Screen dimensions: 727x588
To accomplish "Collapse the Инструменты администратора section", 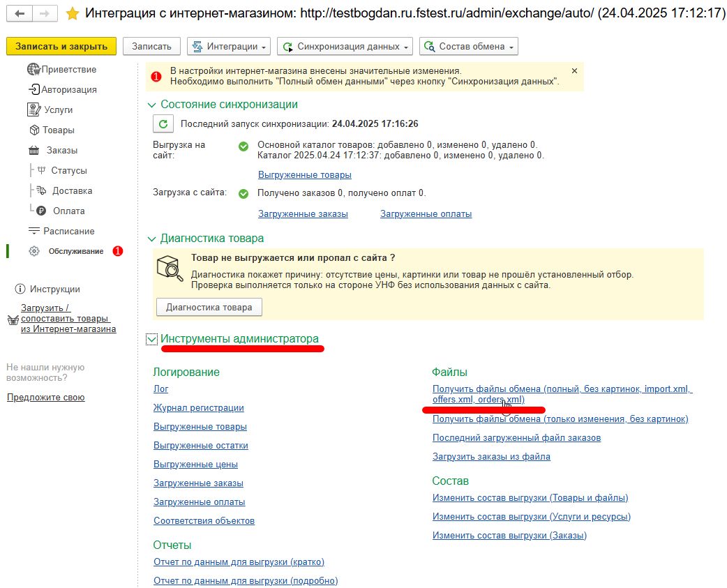I will (151, 339).
